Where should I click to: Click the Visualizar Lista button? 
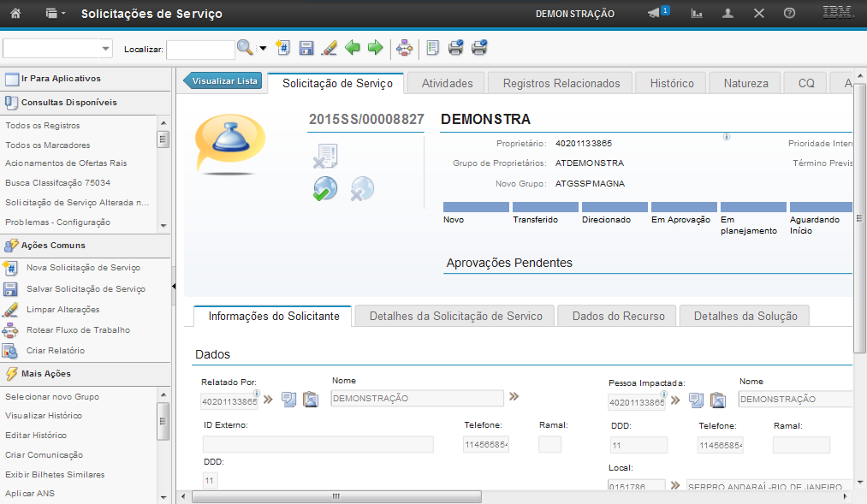pos(223,81)
